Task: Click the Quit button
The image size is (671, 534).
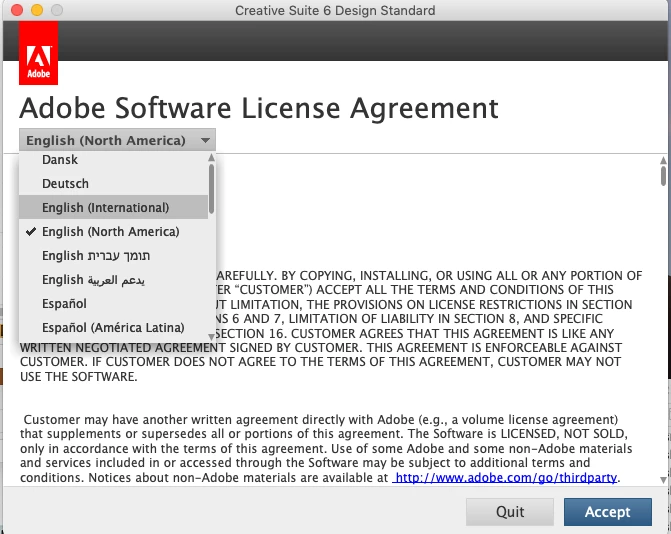Action: [x=510, y=512]
